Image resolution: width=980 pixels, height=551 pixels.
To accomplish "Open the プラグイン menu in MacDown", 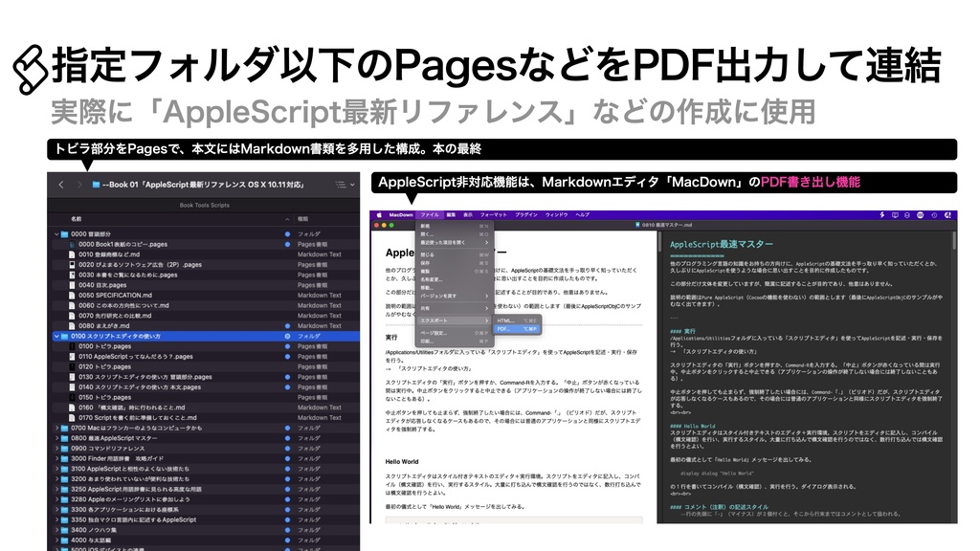I will [x=526, y=215].
